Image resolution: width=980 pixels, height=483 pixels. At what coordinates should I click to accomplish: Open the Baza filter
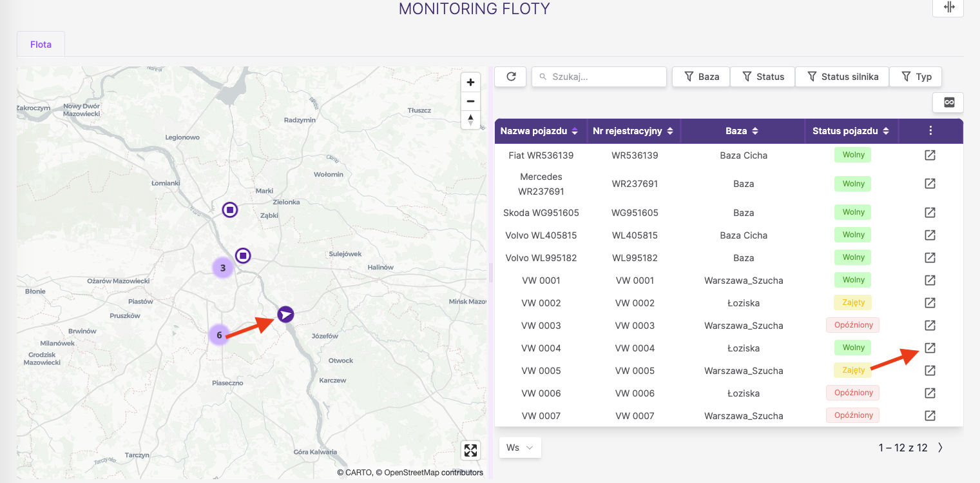[x=701, y=77]
